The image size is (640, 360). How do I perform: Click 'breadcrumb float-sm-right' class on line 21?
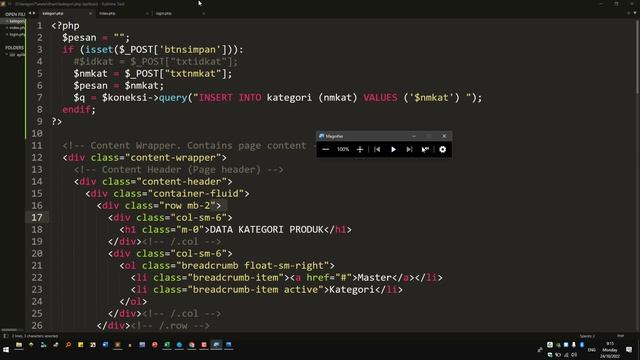[252, 266]
